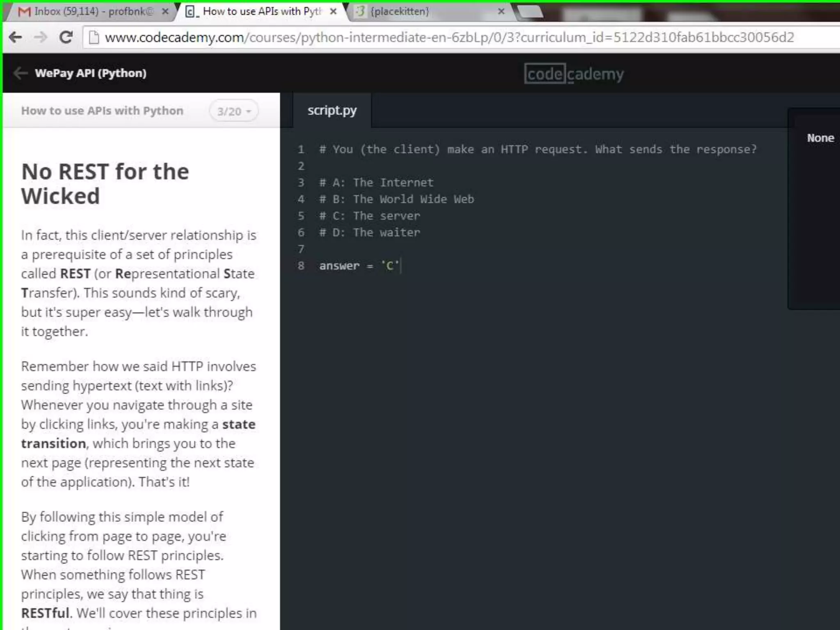
Task: Click the bold 'state transition' phrase
Action: pyautogui.click(x=138, y=434)
